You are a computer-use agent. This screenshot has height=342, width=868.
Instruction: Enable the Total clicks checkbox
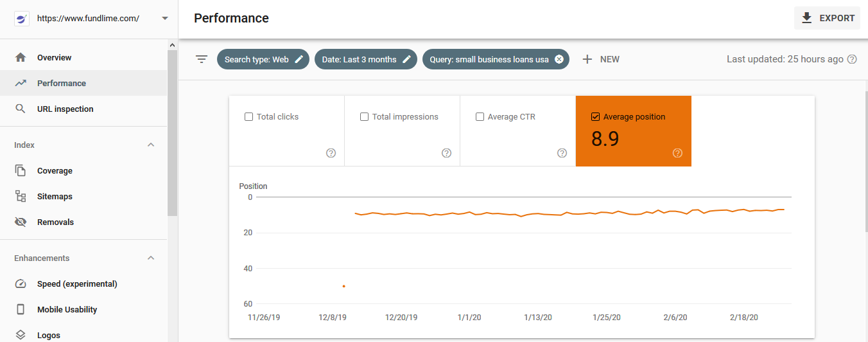[x=248, y=117]
